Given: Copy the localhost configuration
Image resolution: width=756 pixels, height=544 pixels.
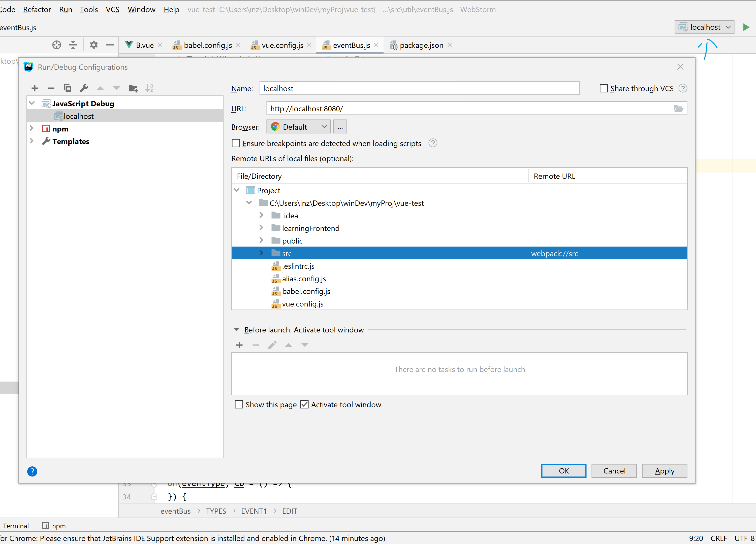Looking at the screenshot, I should pos(68,88).
